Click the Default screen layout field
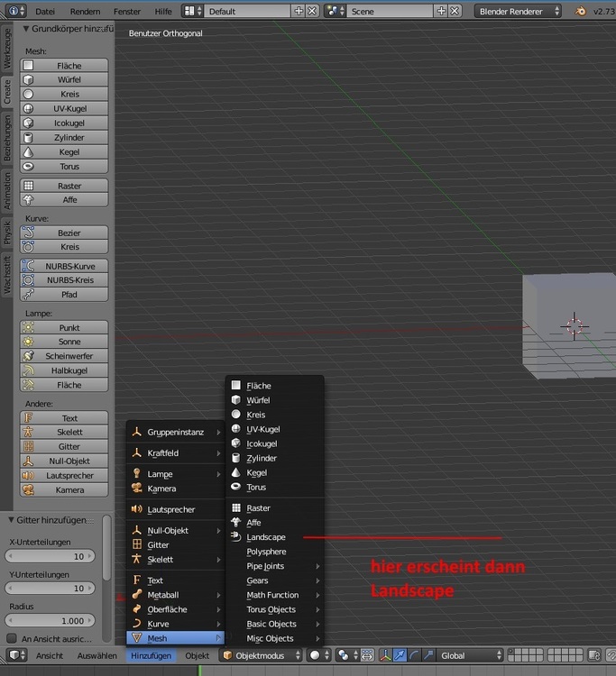Viewport: 616px width, 676px height. coord(248,11)
